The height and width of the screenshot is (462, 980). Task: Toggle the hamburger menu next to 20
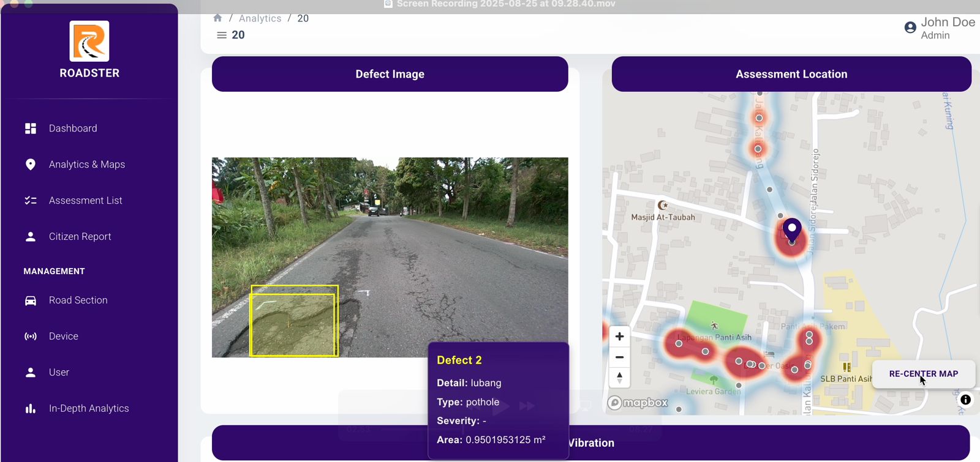coord(222,35)
